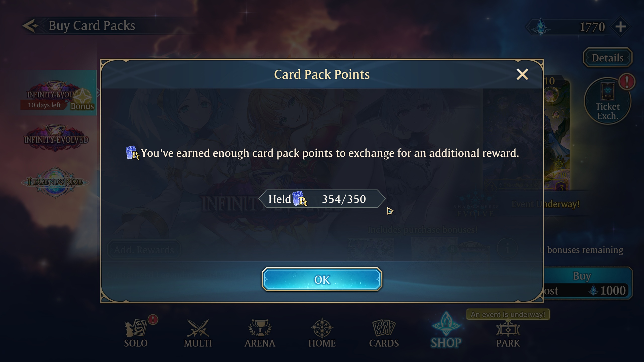Go to the HOME icon
The width and height of the screenshot is (644, 362).
pyautogui.click(x=322, y=333)
